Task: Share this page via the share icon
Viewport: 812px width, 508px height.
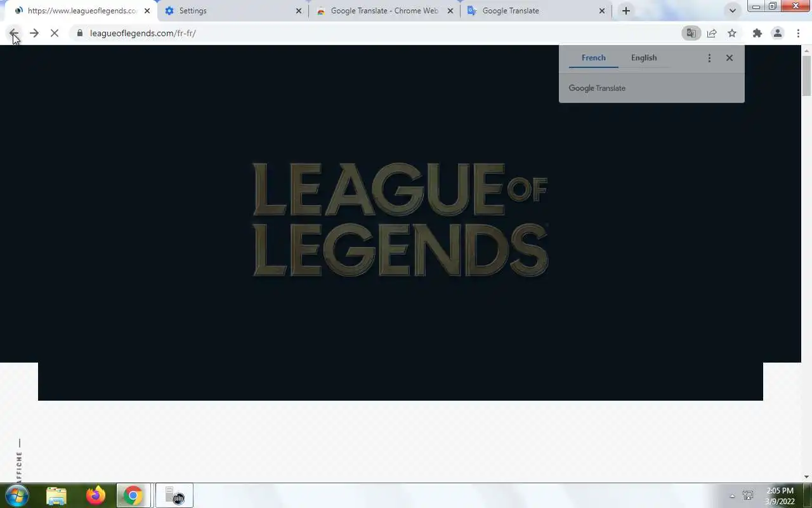Action: 712,33
